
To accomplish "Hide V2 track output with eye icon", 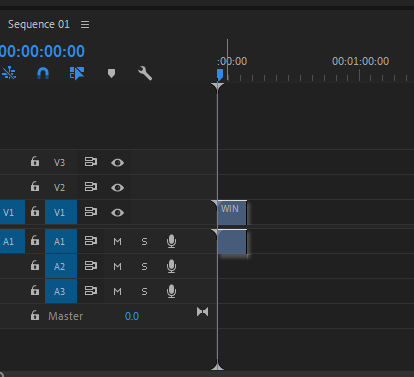I will point(117,188).
